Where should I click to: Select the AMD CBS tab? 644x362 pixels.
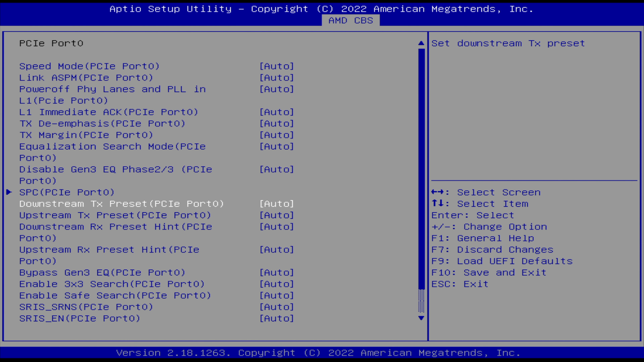(x=351, y=20)
